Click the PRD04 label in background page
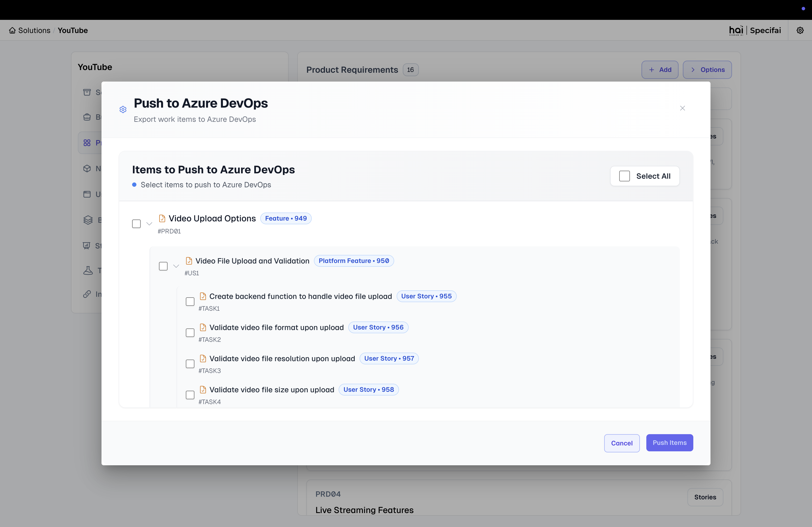Screen dimensions: 812x527 tap(328, 494)
